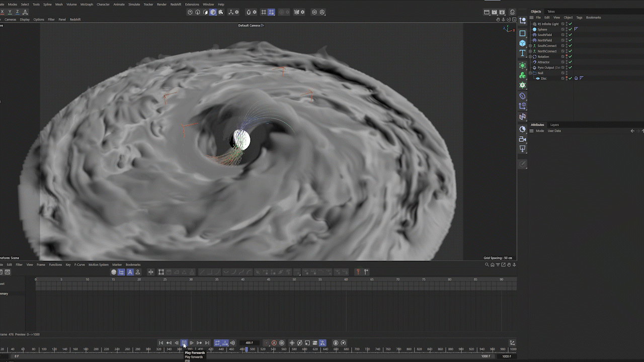Step back one frame
Image resolution: width=644 pixels, height=362 pixels.
176,343
